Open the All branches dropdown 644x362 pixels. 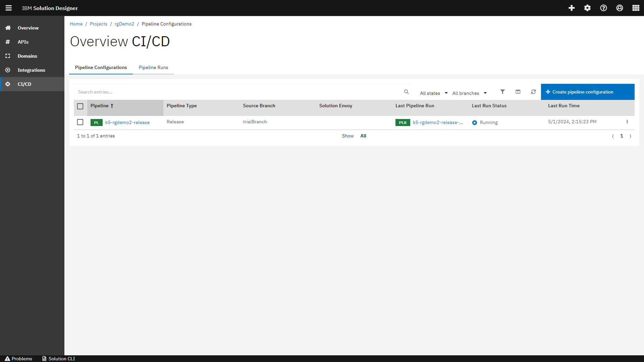[469, 93]
